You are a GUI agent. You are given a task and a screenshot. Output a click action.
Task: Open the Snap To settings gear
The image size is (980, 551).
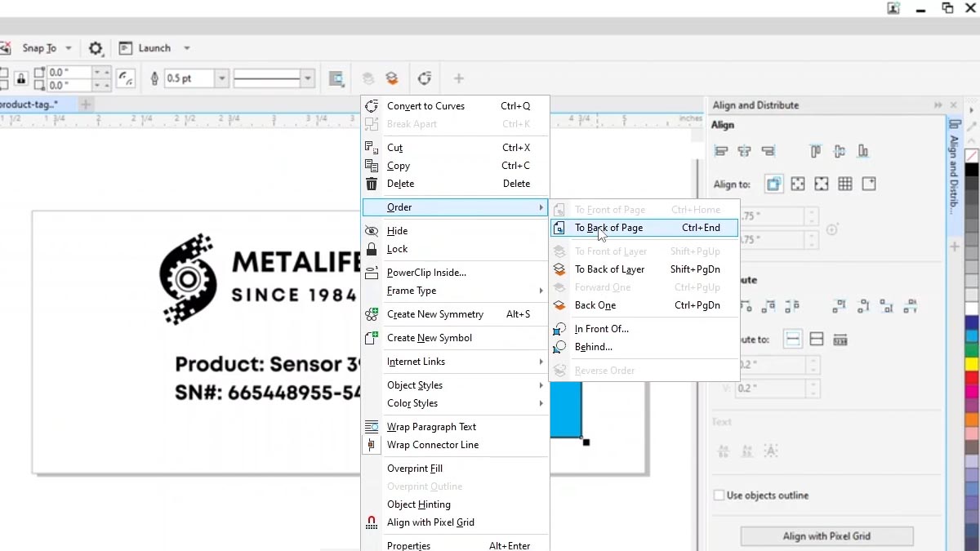[x=96, y=47]
